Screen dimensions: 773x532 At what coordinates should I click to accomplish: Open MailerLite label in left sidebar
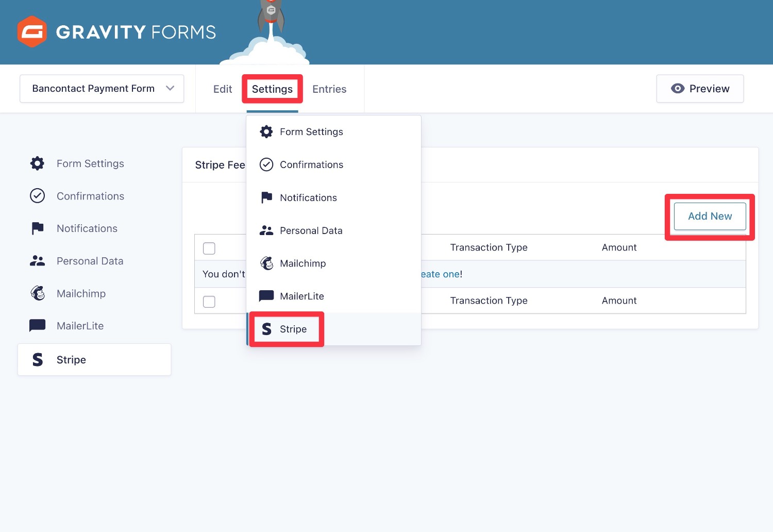[x=80, y=326]
